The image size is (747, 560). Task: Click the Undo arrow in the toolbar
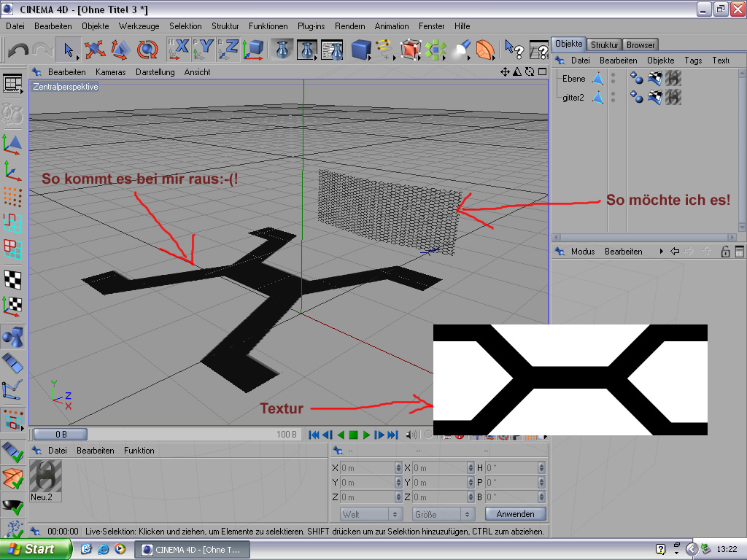[x=18, y=50]
